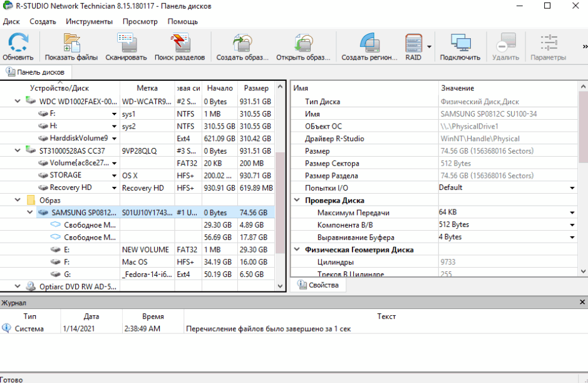This screenshot has width=588, height=383.
Task: Click the ST31000528AS hard drive icon
Action: (x=31, y=150)
